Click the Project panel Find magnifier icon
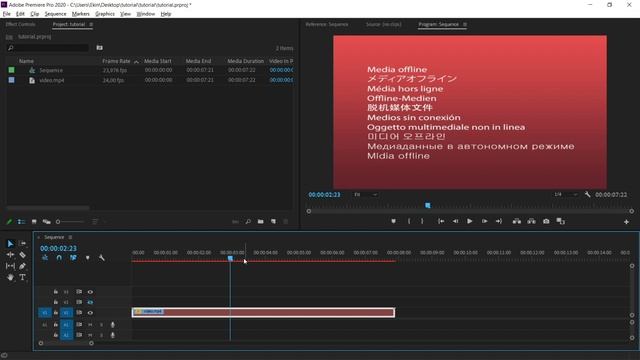 pos(248,222)
